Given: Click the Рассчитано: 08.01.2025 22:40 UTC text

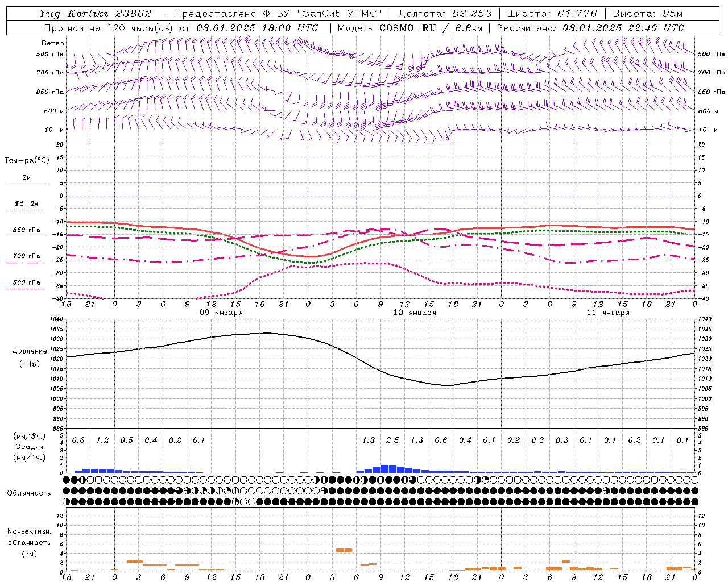Looking at the screenshot, I should (590, 28).
